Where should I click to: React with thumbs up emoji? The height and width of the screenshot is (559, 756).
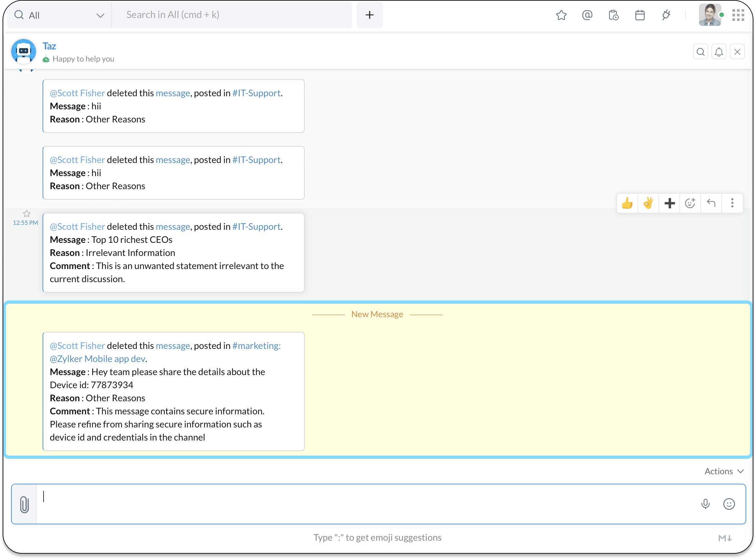[x=627, y=203]
